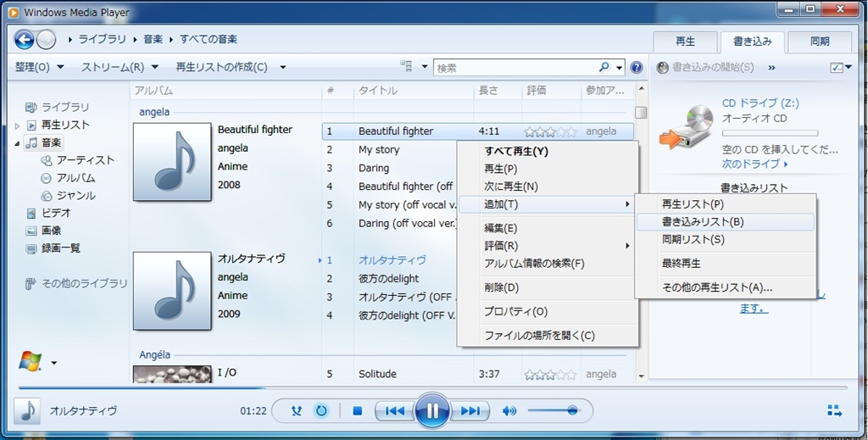Select 書き込みリスト(B) in submenu
This screenshot has height=440, width=868.
click(x=726, y=222)
